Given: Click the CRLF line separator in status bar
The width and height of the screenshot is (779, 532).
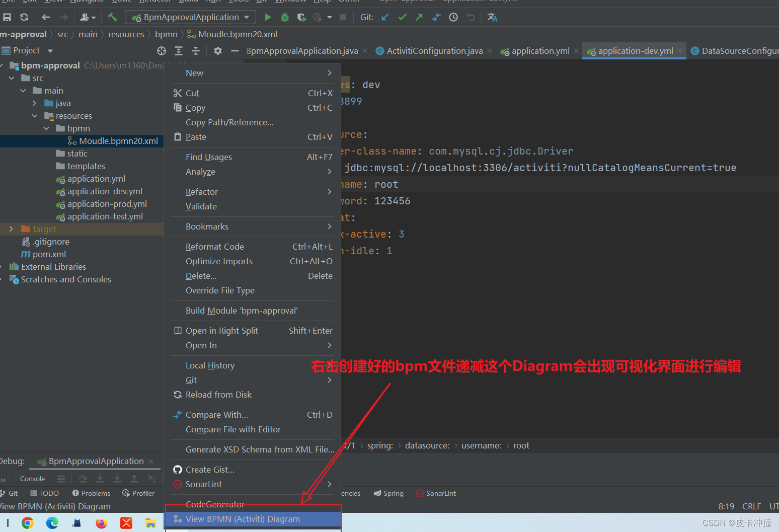Looking at the screenshot, I should tap(751, 506).
